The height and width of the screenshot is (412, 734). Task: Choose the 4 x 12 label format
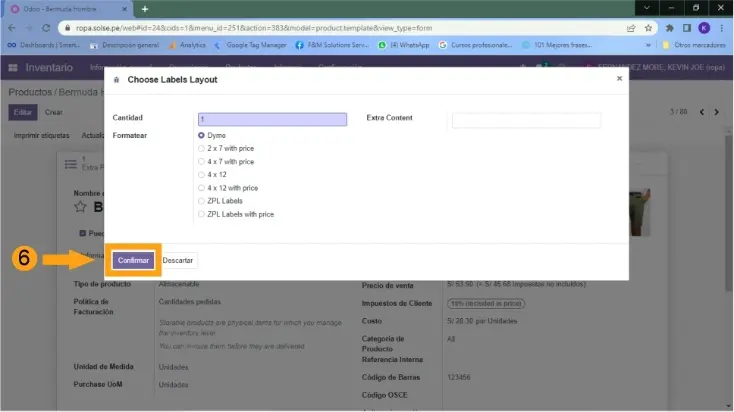pyautogui.click(x=202, y=174)
